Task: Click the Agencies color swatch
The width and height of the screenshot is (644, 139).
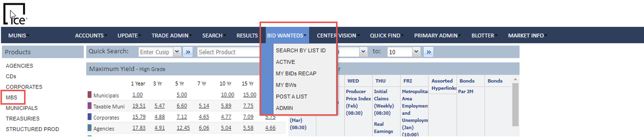Action: click(89, 128)
